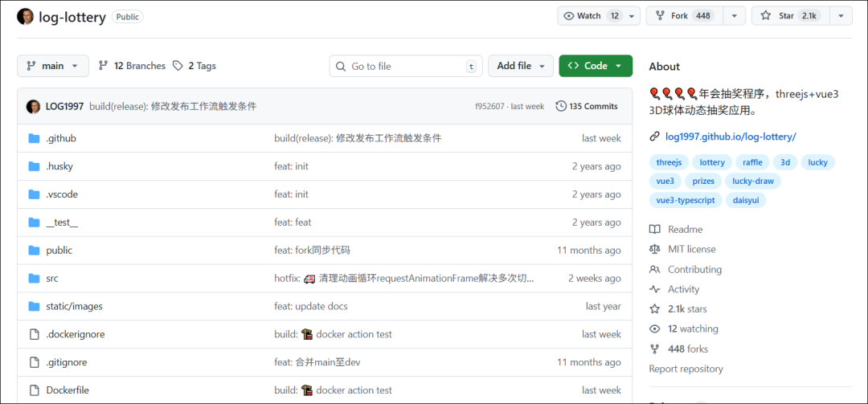Image resolution: width=868 pixels, height=404 pixels.
Task: Click the log-lottery repository owner avatar
Action: (x=26, y=17)
